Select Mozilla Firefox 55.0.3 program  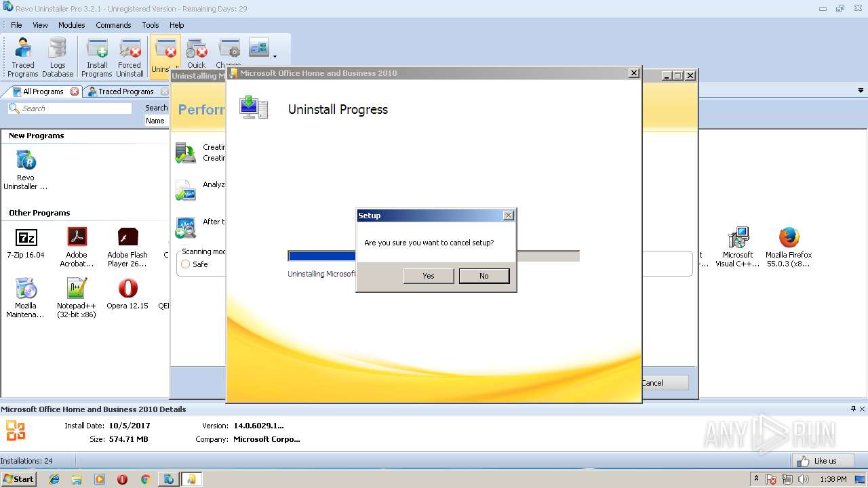(789, 247)
